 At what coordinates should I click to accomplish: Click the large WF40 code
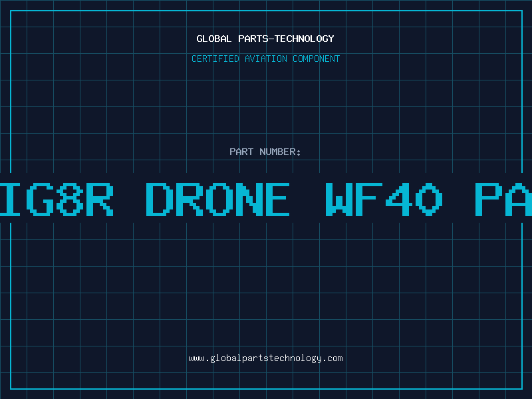(384, 199)
